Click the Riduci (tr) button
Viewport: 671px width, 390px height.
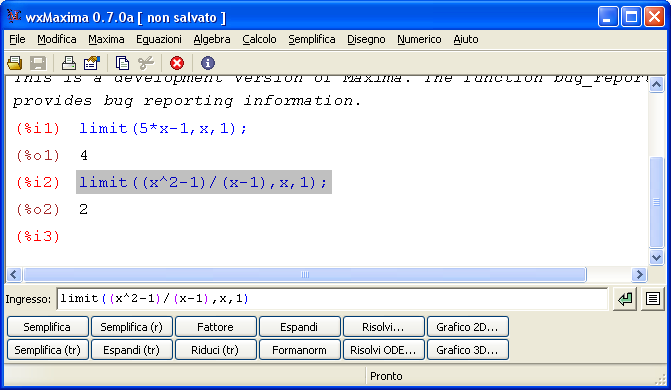[215, 350]
